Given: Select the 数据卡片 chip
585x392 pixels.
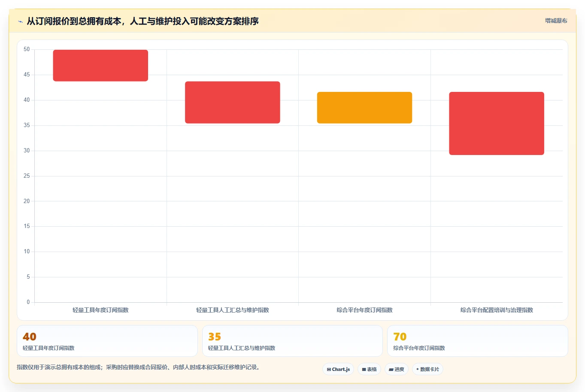Looking at the screenshot, I should tap(427, 369).
